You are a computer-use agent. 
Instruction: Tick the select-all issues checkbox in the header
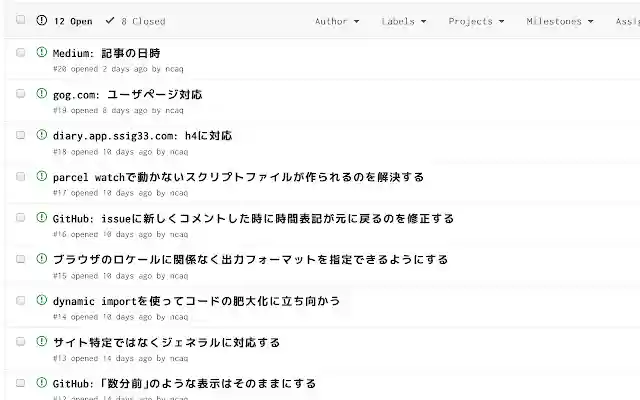click(x=20, y=20)
